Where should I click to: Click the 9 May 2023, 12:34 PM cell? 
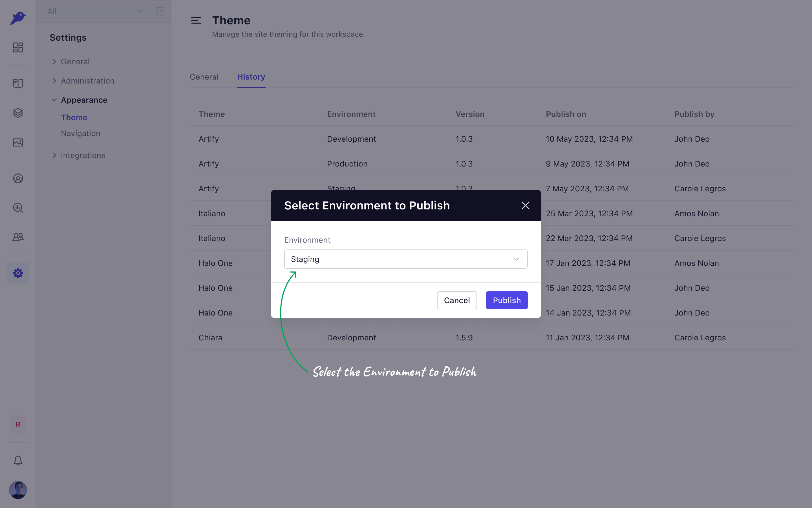click(588, 164)
